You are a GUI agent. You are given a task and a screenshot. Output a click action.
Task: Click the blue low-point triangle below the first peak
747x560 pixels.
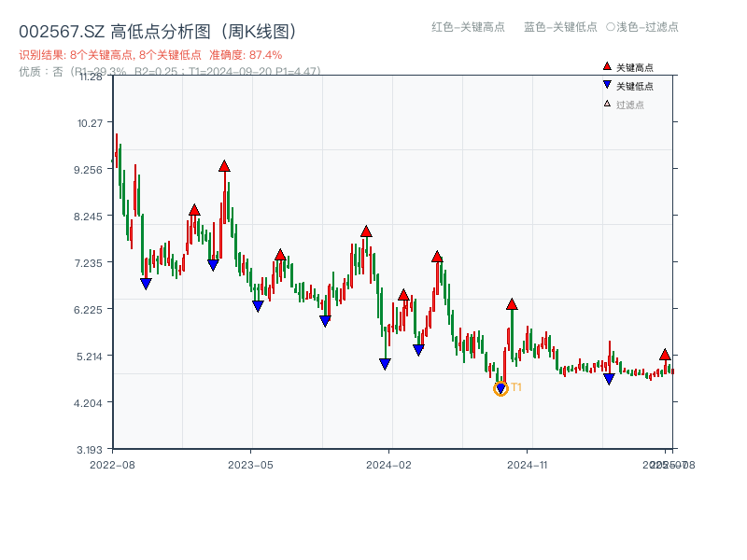(x=145, y=283)
